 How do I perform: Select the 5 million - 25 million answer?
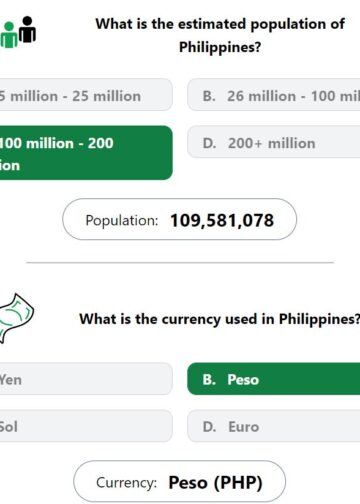[86, 95]
